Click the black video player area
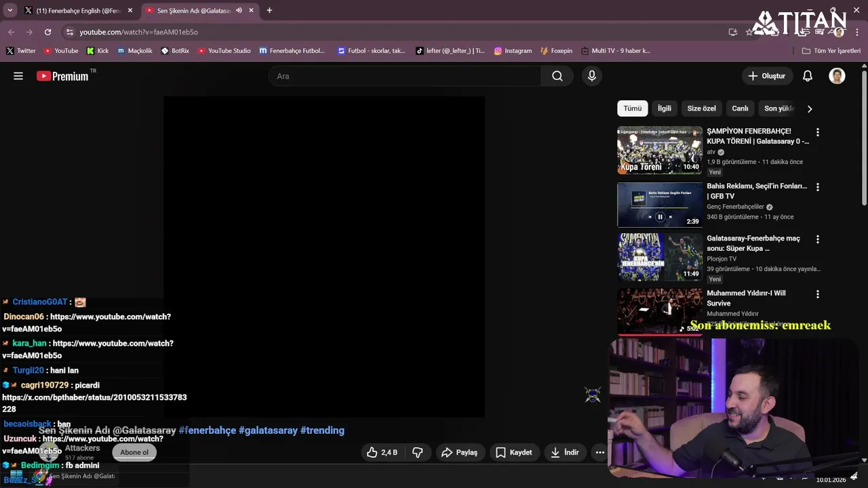The height and width of the screenshot is (488, 868). click(324, 257)
